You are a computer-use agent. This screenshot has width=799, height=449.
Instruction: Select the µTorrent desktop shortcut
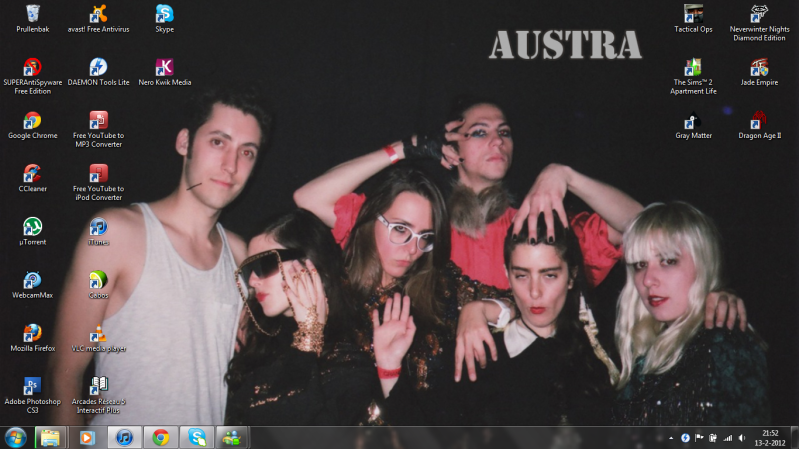pos(32,227)
